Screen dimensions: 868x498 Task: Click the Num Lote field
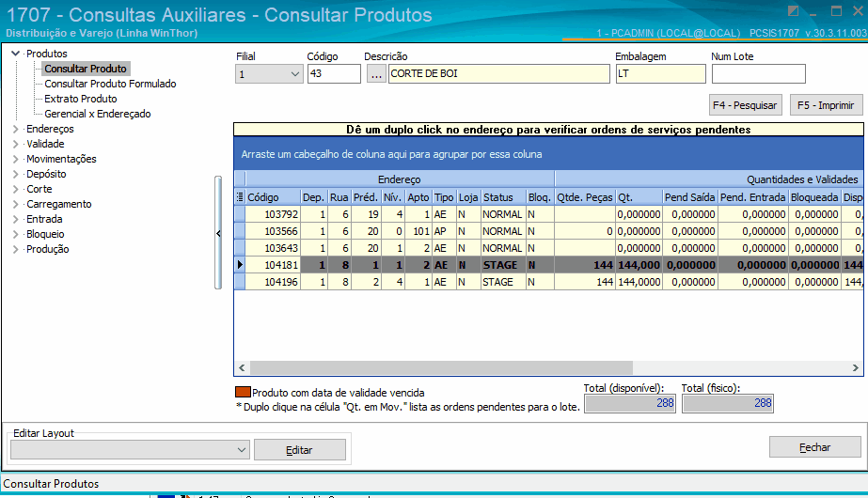coord(758,73)
